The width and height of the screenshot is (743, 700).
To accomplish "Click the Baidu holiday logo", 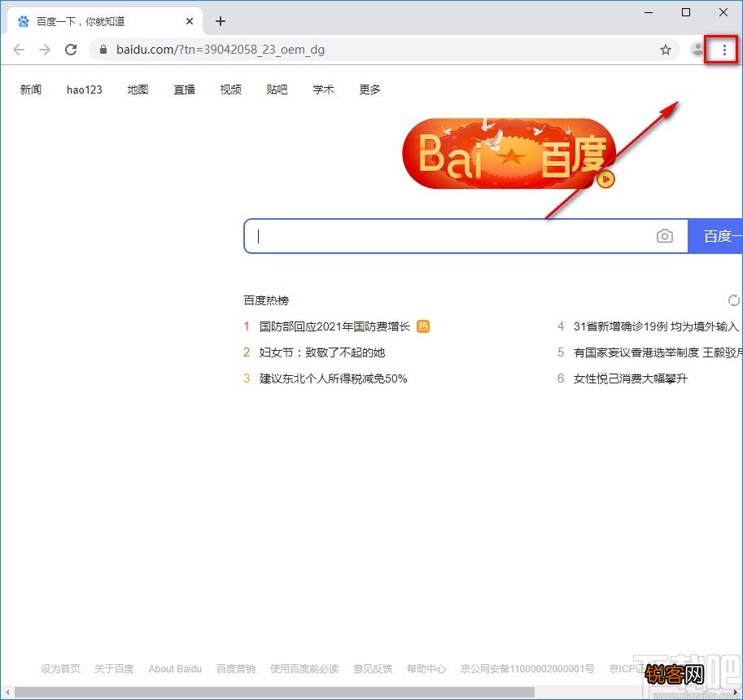I will [509, 153].
